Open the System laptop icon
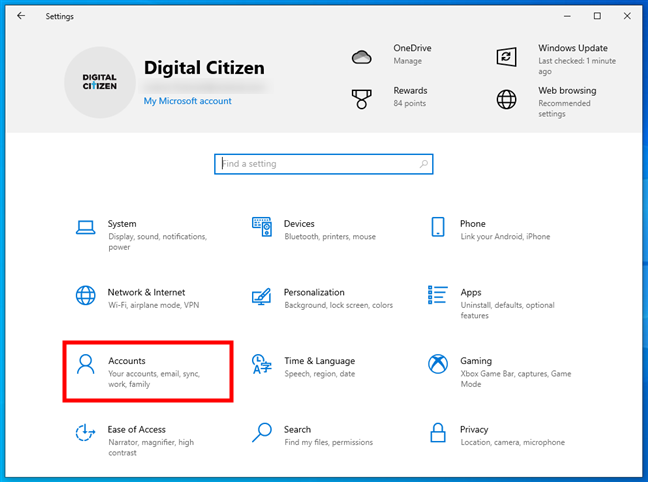Screen dimensions: 648x482 [x=86, y=227]
